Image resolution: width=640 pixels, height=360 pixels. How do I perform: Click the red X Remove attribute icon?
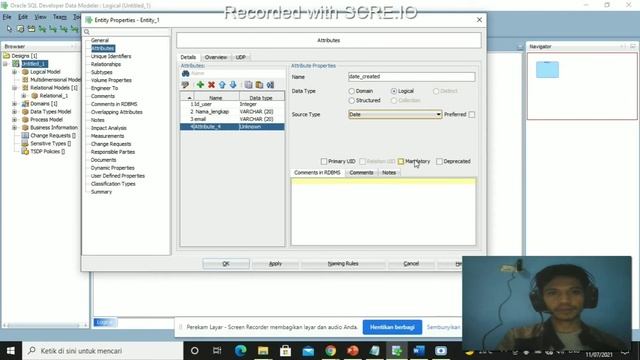click(x=211, y=84)
